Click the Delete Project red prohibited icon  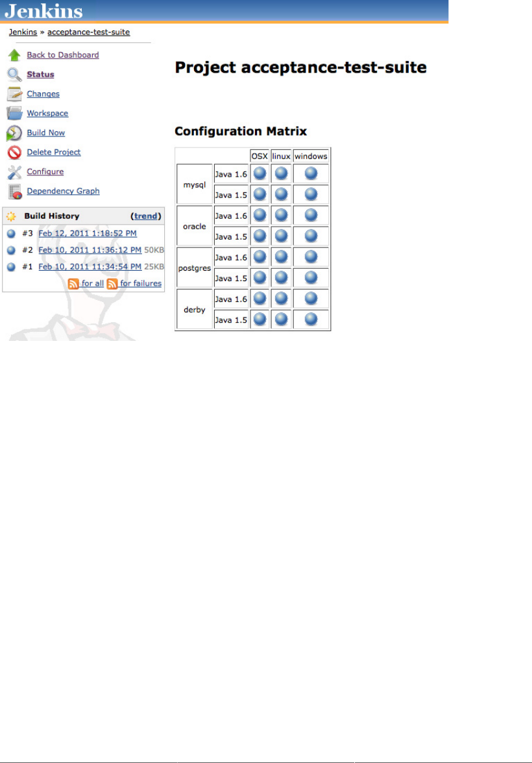click(14, 153)
